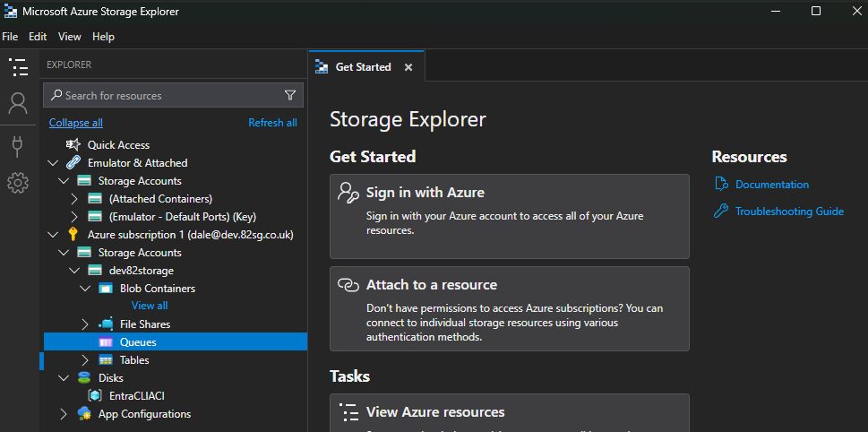Open the Account Management person icon
This screenshot has width=868, height=432.
(18, 103)
